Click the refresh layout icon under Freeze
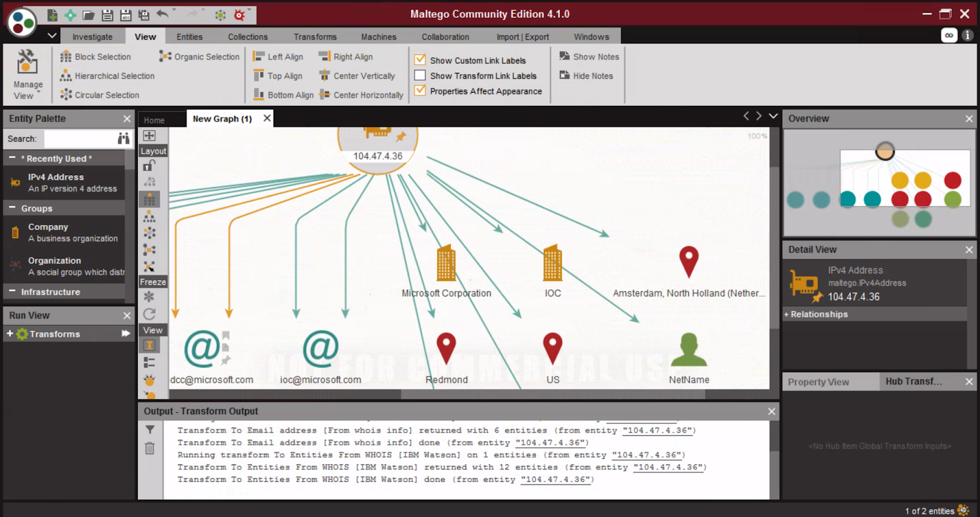 (149, 314)
